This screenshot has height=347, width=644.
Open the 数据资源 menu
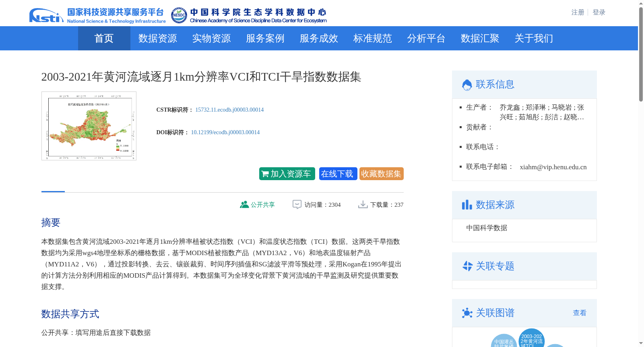click(158, 38)
